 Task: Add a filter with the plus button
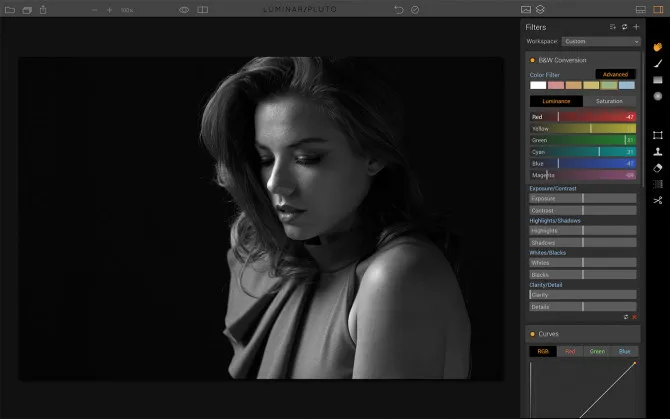coord(636,27)
